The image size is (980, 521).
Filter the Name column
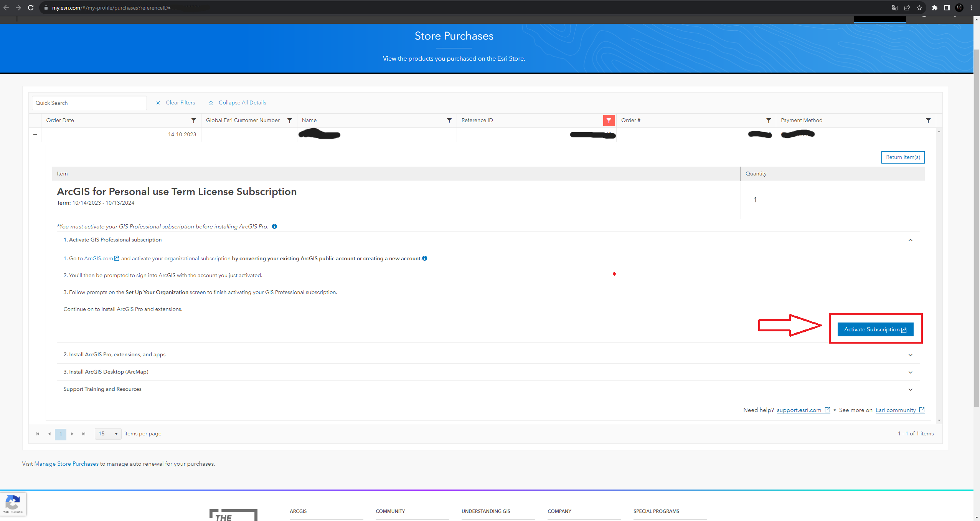coord(449,120)
